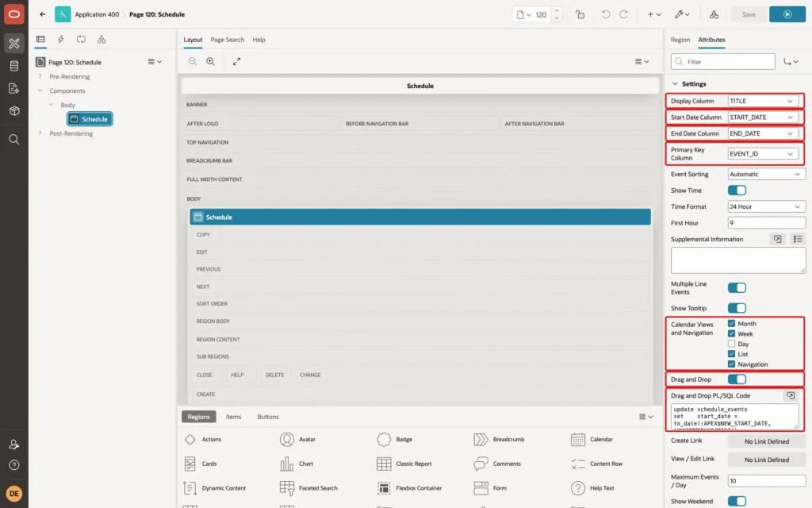This screenshot has height=508, width=812.
Task: Expand Drag and Drop PL/SQL Code editor
Action: (x=791, y=395)
